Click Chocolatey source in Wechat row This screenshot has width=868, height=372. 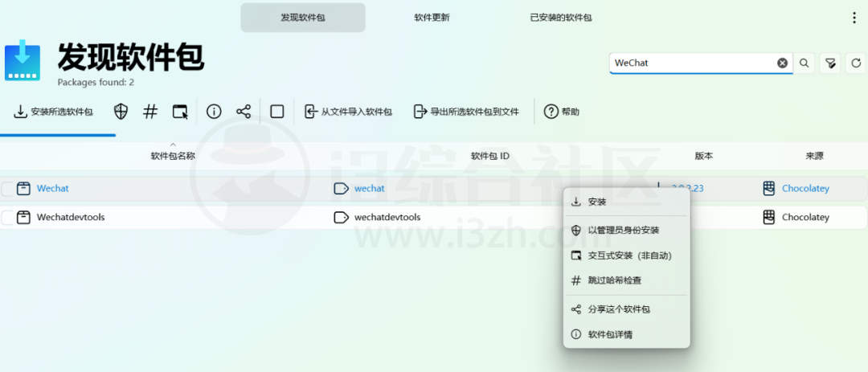805,189
